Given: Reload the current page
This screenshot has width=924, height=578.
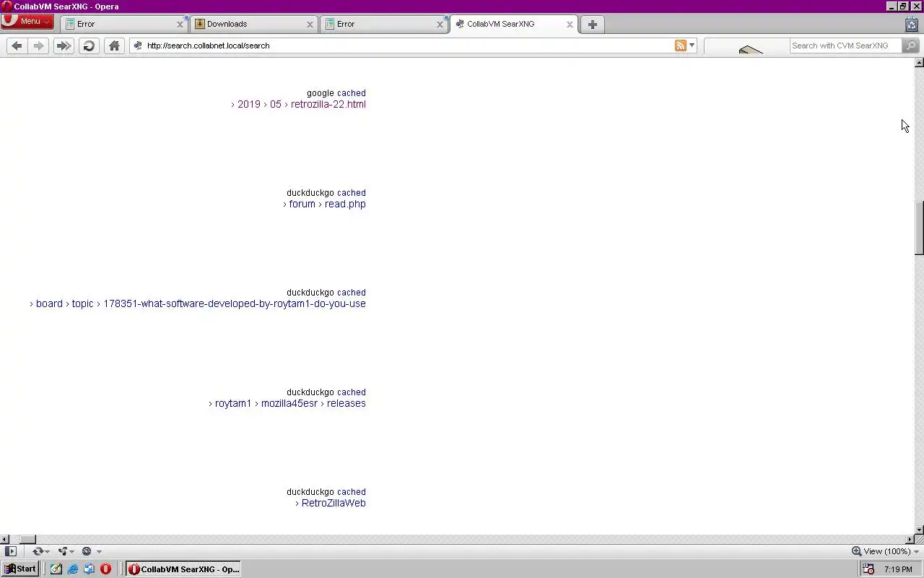Looking at the screenshot, I should tap(89, 46).
